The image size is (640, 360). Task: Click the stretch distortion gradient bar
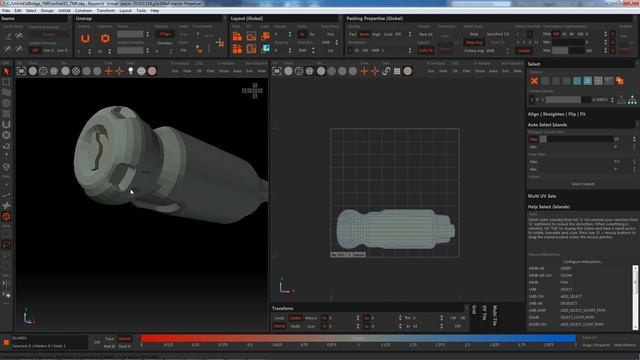(358, 338)
